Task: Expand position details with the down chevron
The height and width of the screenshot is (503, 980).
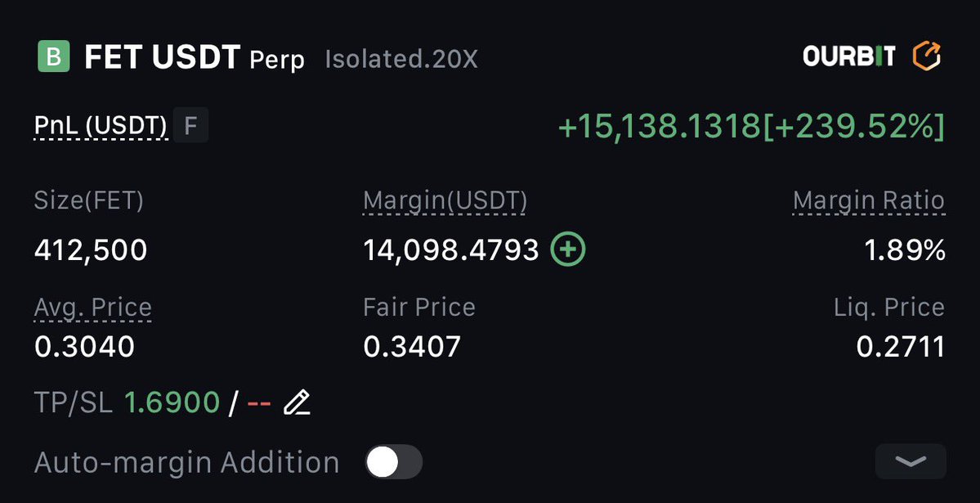Action: (910, 461)
